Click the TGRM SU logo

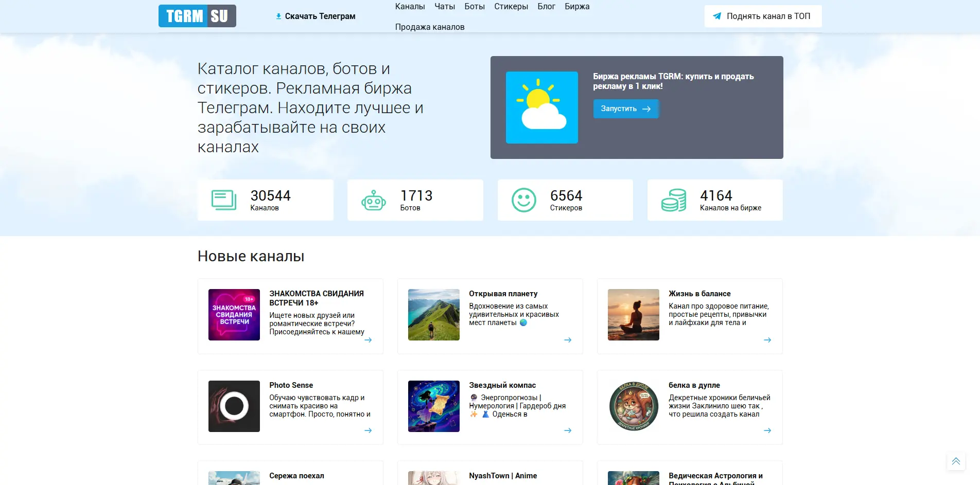tap(197, 16)
